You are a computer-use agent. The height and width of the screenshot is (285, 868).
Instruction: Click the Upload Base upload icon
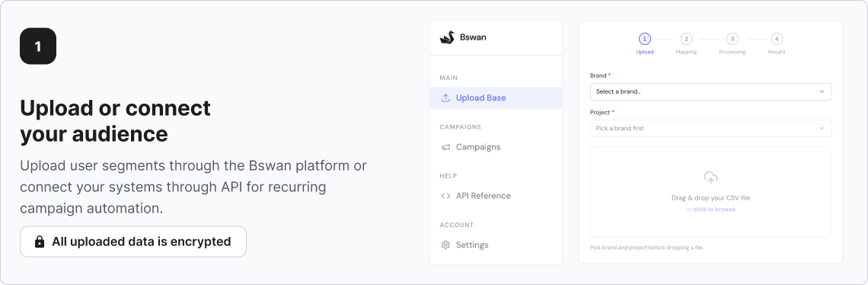[x=445, y=98]
